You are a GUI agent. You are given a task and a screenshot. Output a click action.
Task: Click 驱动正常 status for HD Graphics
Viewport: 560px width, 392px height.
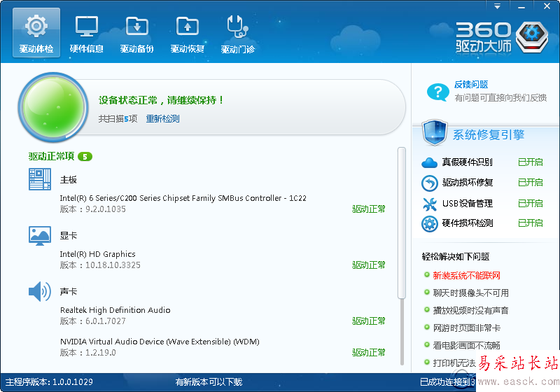(x=369, y=265)
